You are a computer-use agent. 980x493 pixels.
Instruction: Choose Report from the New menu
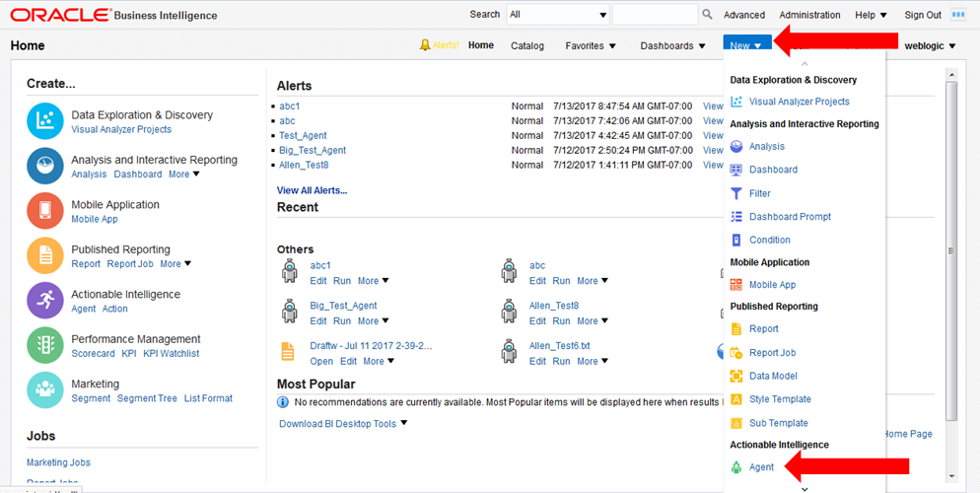[x=764, y=328]
